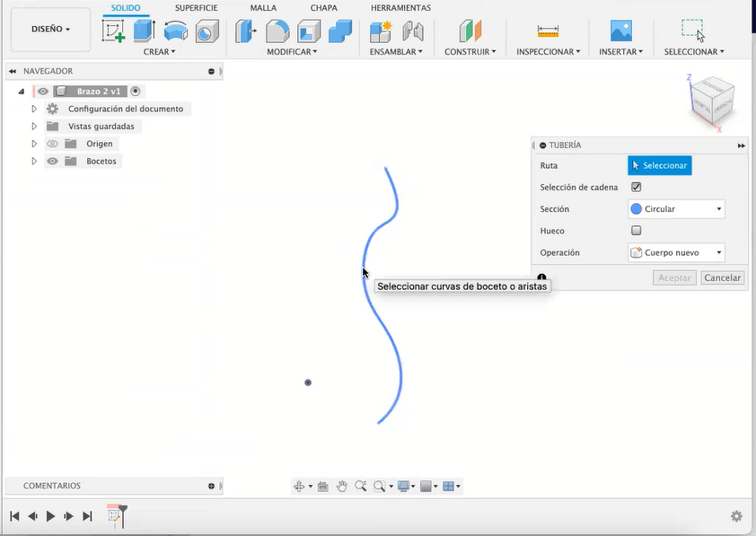Select the Hole tool icon

(207, 31)
